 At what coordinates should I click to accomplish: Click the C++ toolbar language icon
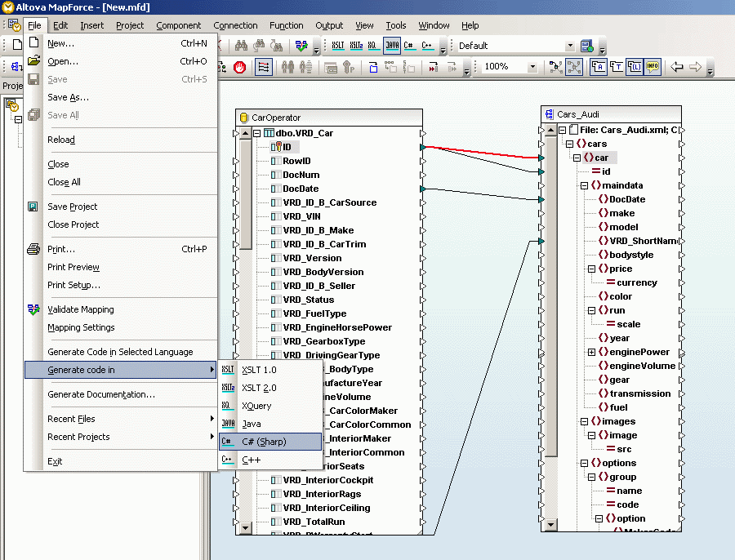[x=427, y=46]
